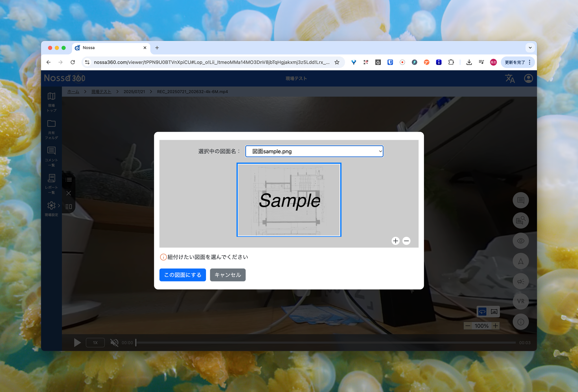This screenshot has width=578, height=392.
Task: Toggle the eye visibility button
Action: pyautogui.click(x=521, y=241)
